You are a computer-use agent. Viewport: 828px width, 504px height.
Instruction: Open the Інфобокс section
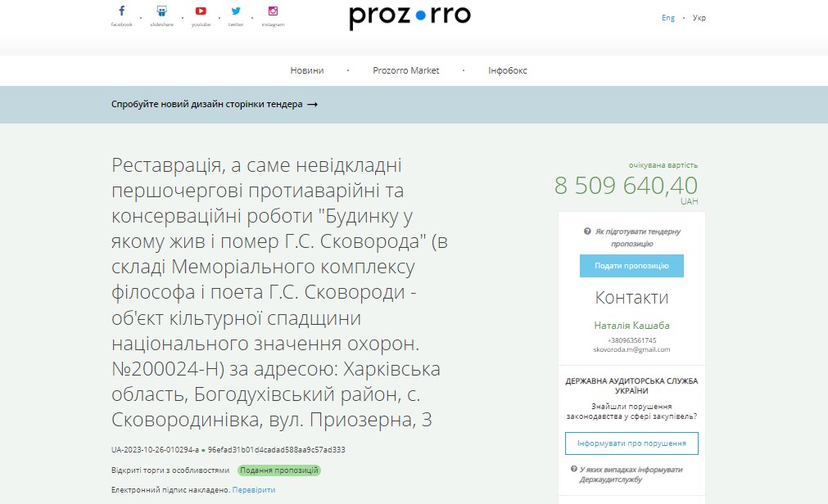tap(505, 70)
